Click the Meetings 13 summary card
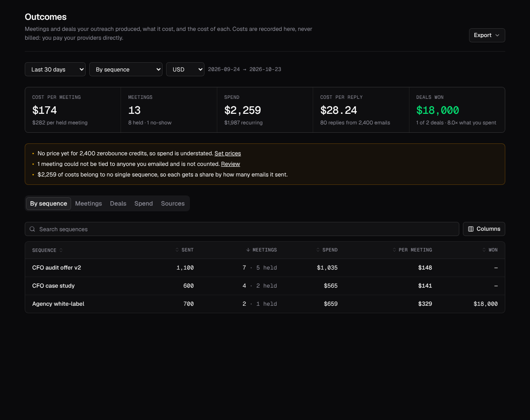 click(169, 110)
